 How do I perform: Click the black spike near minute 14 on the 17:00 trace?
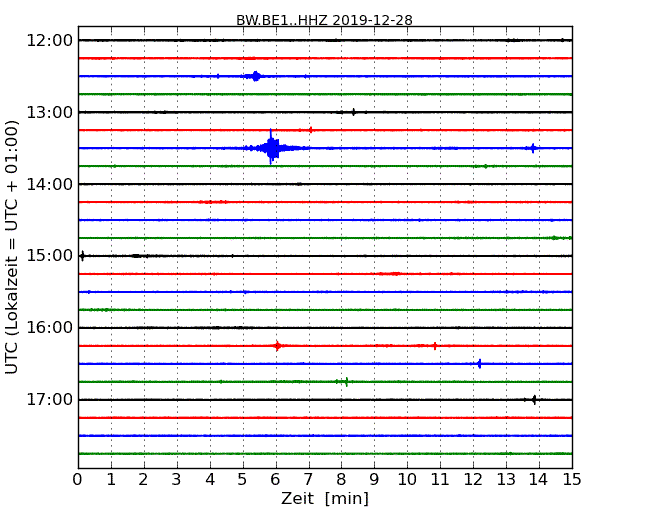pyautogui.click(x=534, y=399)
